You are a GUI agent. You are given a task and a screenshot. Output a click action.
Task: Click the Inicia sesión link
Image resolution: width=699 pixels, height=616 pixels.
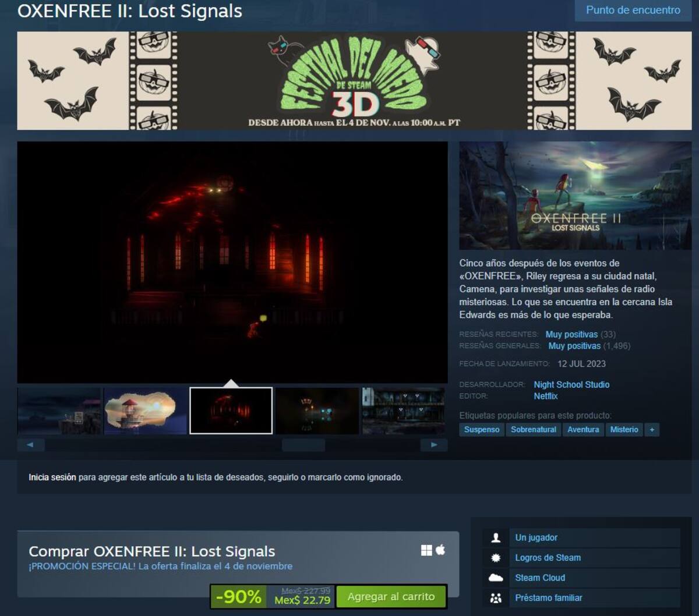52,477
